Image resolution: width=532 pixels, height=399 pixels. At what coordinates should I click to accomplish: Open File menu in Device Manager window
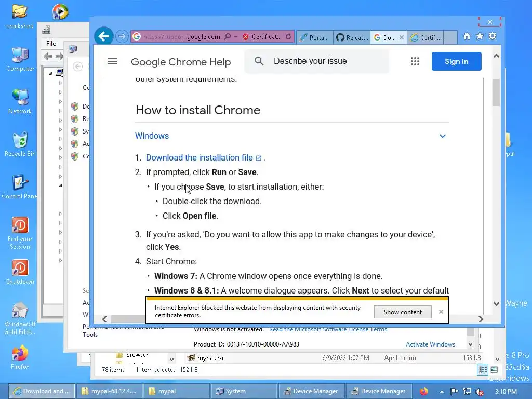tap(51, 44)
